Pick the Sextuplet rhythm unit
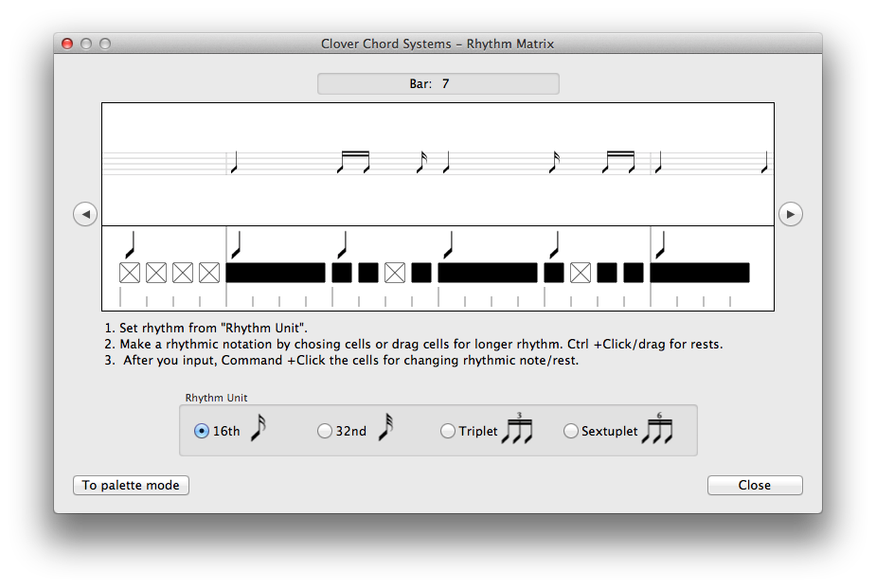This screenshot has width=876, height=588. pyautogui.click(x=570, y=431)
